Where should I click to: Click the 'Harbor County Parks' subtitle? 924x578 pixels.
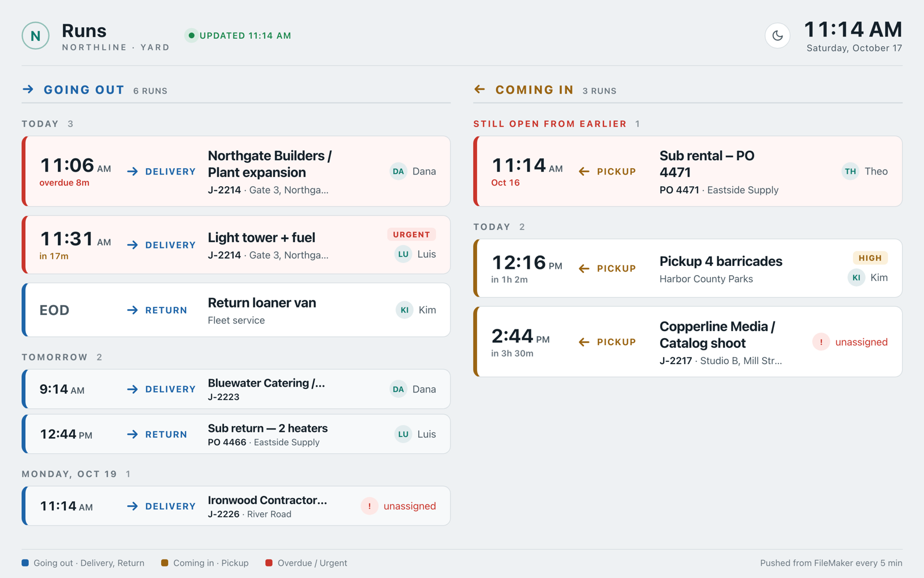[x=706, y=279]
